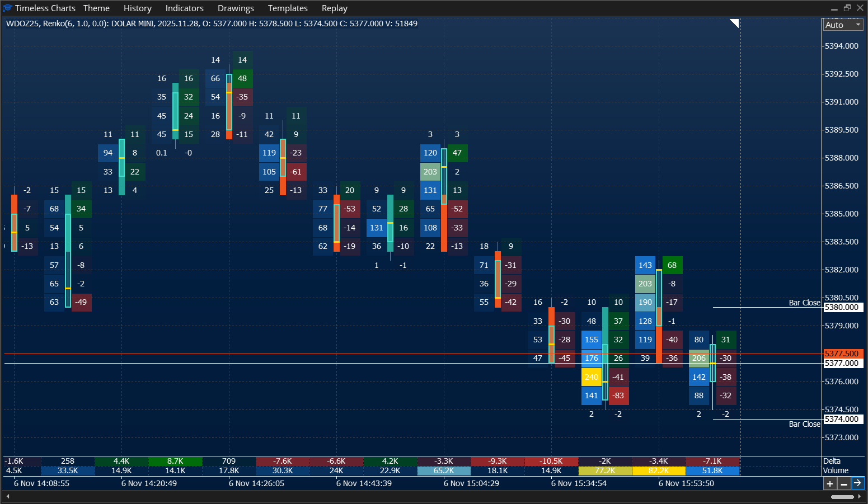Open the Drawings menu

point(235,8)
